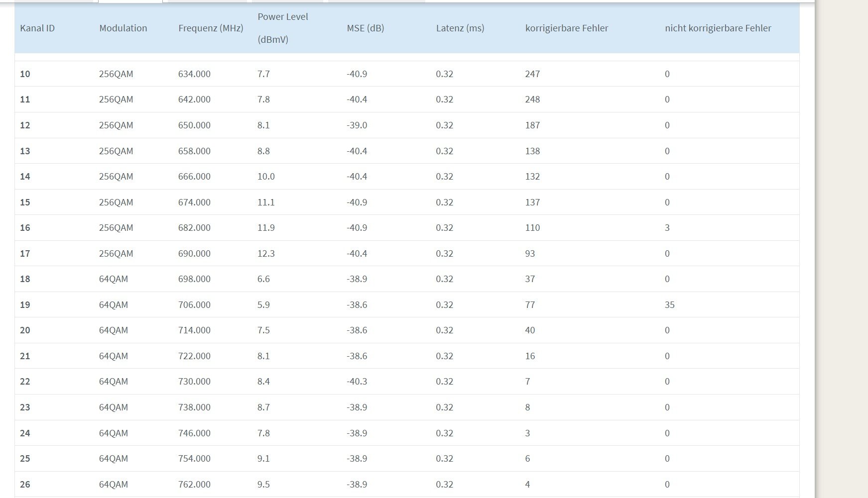Image resolution: width=868 pixels, height=498 pixels.
Task: Click power level value 12.3
Action: [x=266, y=254]
